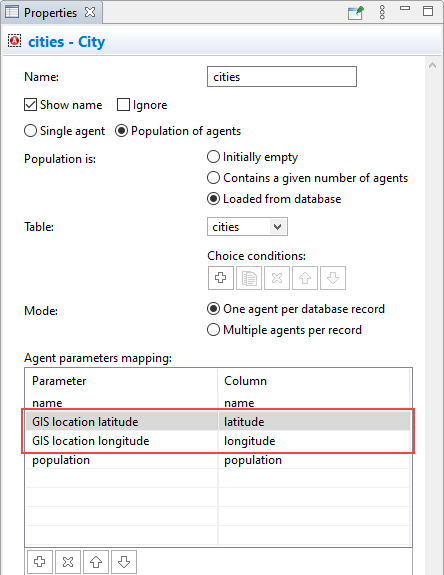Move choice condition down
444x575 pixels.
click(x=333, y=278)
